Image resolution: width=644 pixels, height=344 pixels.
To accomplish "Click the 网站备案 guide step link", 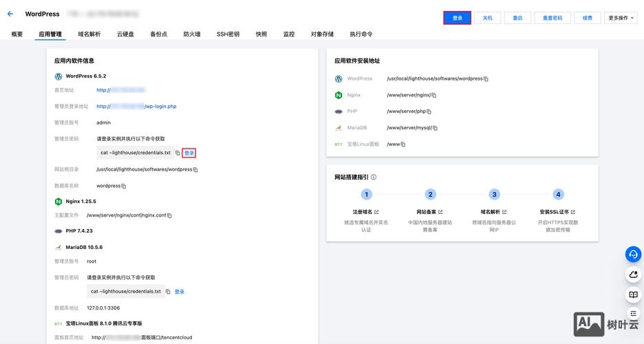I will point(427,212).
